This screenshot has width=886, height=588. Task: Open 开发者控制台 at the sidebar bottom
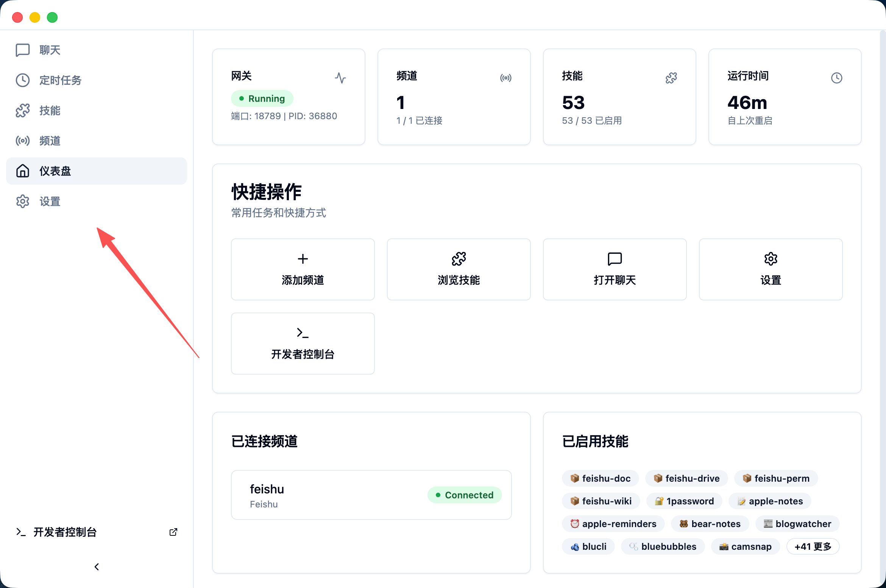click(x=65, y=532)
